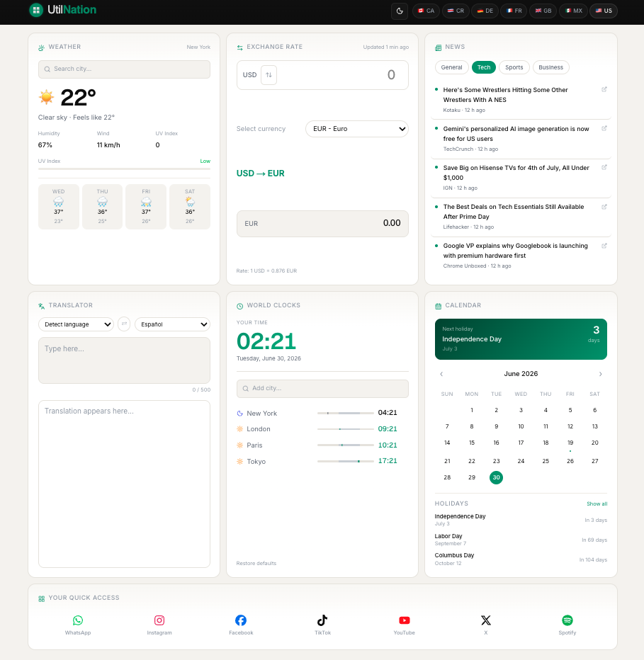Click the Add city search field
Screen dimensions: 644x660
[322, 389]
